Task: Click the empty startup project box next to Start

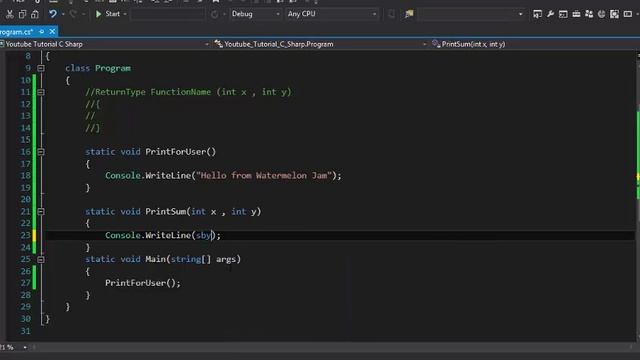Action: coord(167,14)
